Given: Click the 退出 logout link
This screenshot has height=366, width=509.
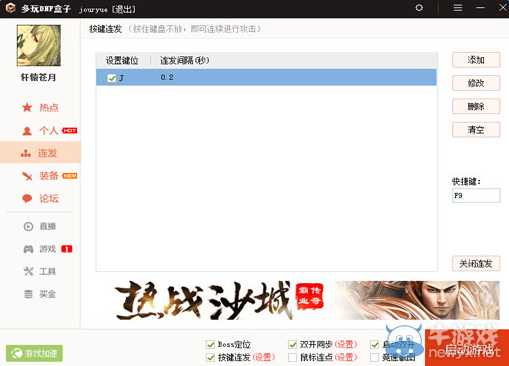Looking at the screenshot, I should (x=124, y=9).
